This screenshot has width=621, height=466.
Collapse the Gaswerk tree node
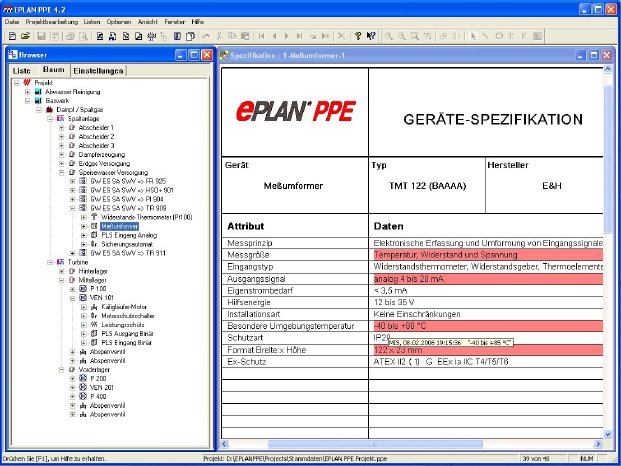coord(27,101)
